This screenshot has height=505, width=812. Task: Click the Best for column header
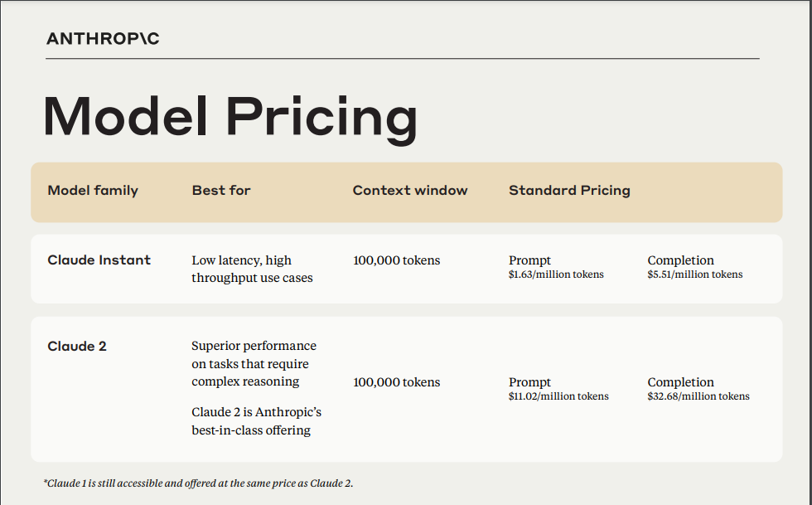(221, 191)
